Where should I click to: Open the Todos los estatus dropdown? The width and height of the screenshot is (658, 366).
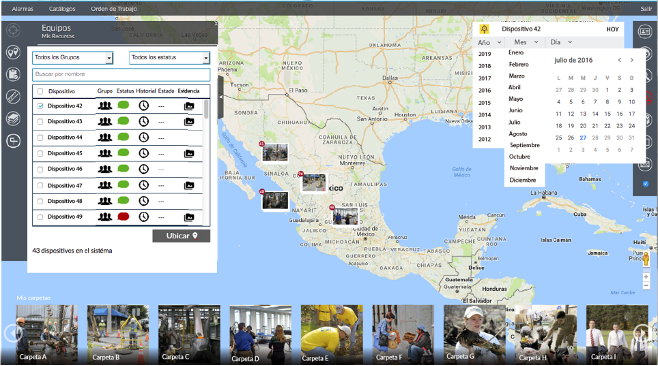click(x=170, y=58)
